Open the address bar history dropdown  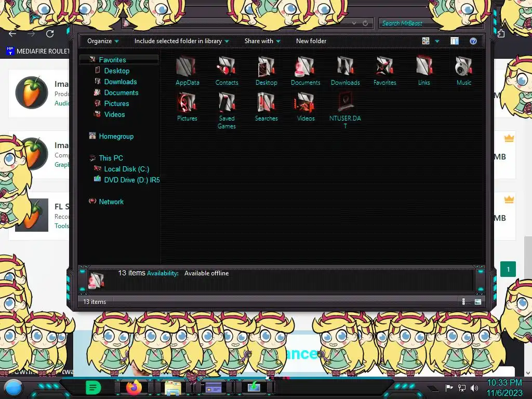pos(354,23)
